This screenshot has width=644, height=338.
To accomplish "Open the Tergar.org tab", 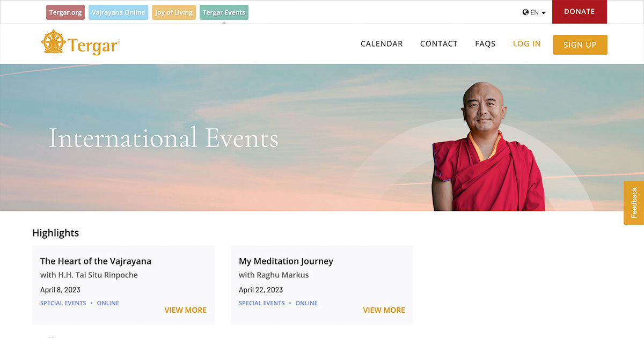I will click(x=65, y=12).
